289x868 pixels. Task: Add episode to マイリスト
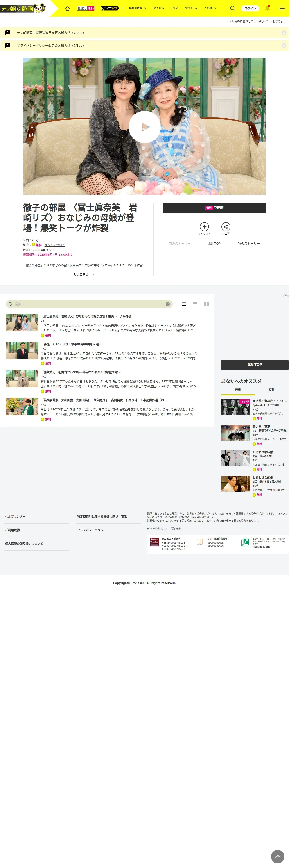coord(204,228)
